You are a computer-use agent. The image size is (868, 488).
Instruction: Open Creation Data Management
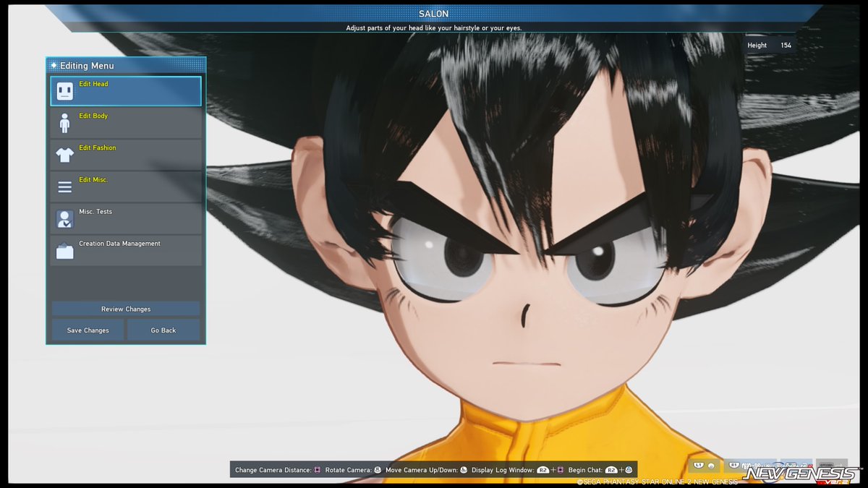(x=126, y=250)
